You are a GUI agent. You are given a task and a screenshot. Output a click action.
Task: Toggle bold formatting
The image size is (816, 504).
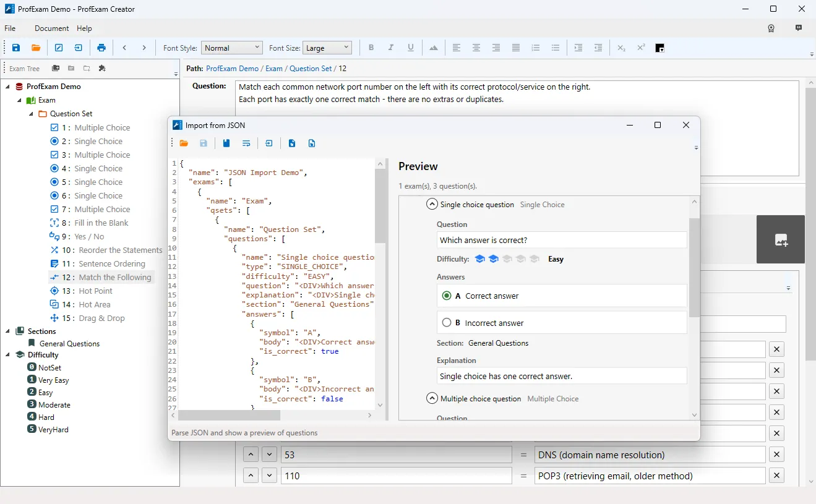tap(371, 48)
